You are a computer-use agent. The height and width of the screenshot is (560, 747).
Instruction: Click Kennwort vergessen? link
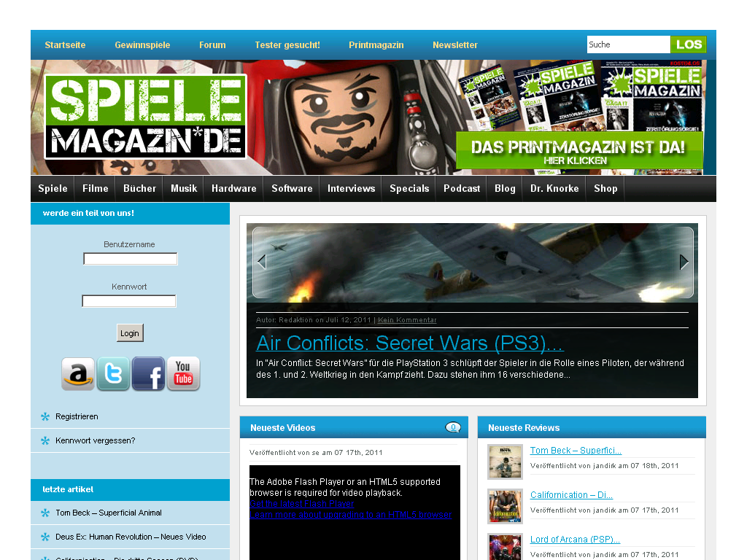pos(96,440)
